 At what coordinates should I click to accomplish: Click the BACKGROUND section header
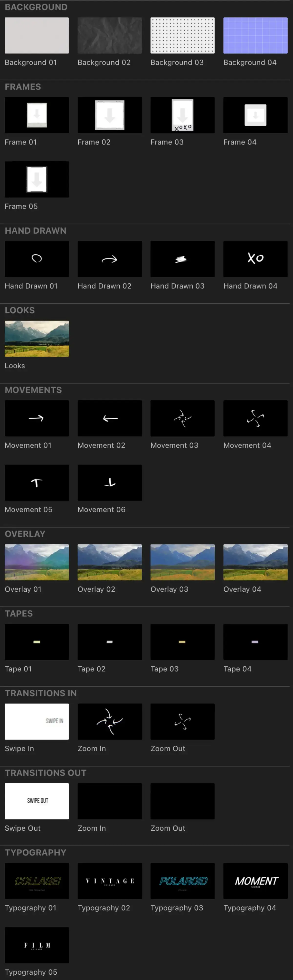point(36,7)
